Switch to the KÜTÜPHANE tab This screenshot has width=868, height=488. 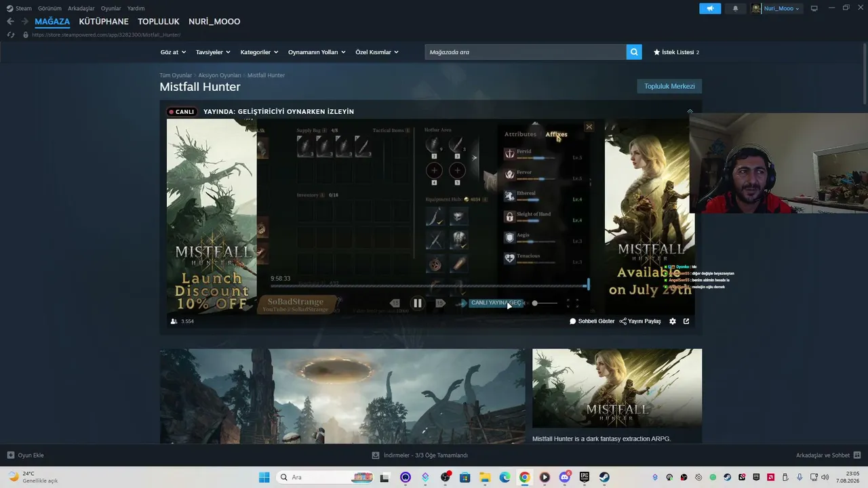click(104, 22)
